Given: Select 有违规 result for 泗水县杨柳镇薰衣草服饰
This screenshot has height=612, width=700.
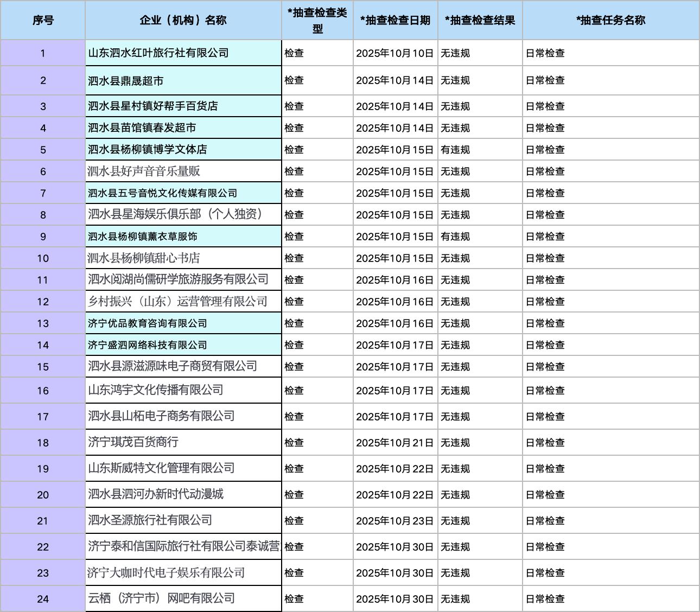Looking at the screenshot, I should click(x=455, y=237).
